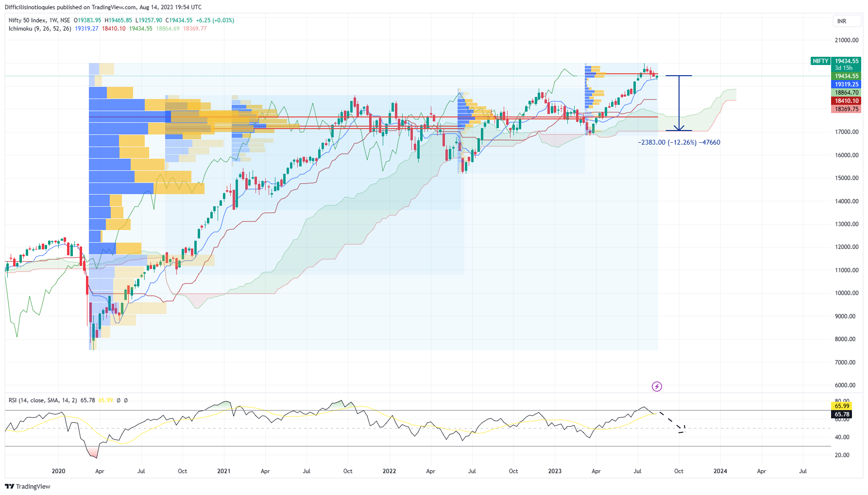868x495 pixels.
Task: Click the pink 18369.75 price axis label
Action: click(x=847, y=109)
